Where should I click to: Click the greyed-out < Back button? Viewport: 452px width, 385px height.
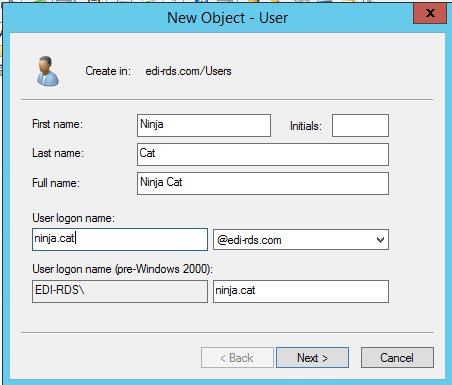click(x=237, y=358)
